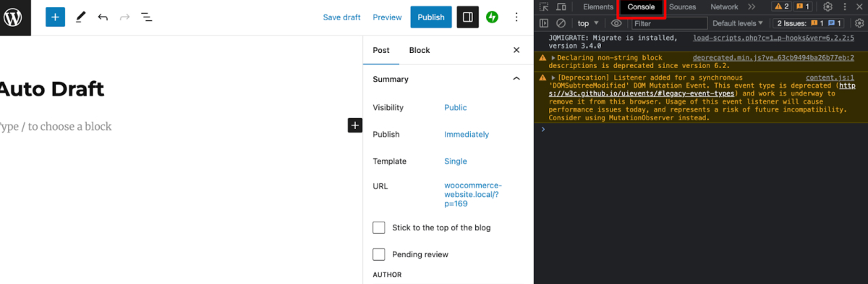The image size is (868, 284).
Task: Click the warnings count badge showing 2
Action: 782,7
